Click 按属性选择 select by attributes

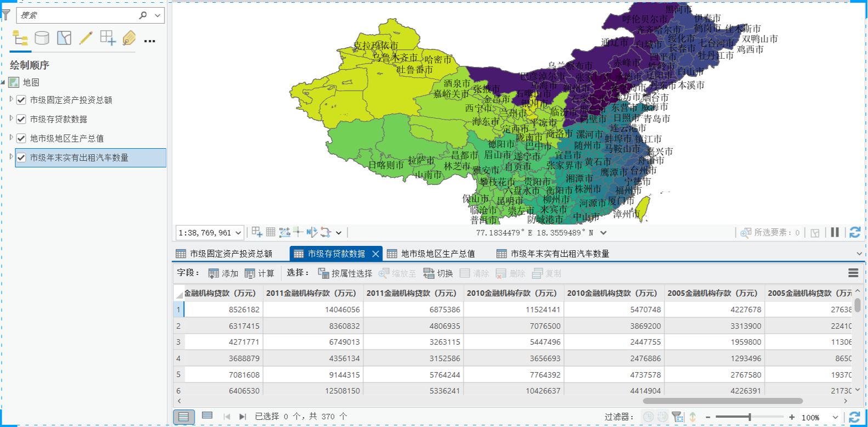pos(345,273)
